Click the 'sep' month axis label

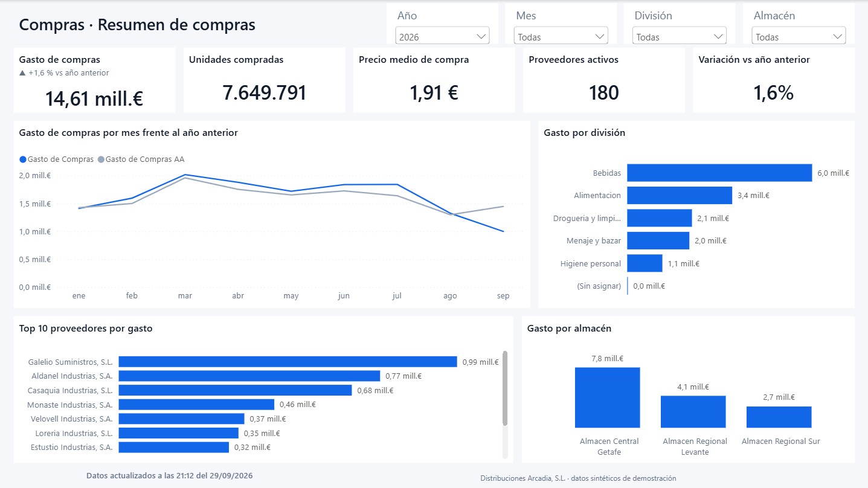503,296
